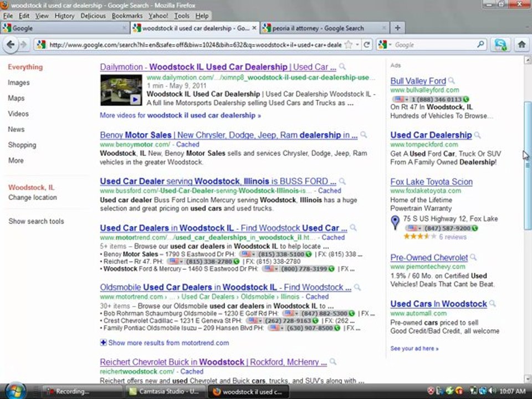Screen dimensions: 532x399
Task: Open Reichert Chevrolet Buick in Woodstock result
Action: click(213, 362)
